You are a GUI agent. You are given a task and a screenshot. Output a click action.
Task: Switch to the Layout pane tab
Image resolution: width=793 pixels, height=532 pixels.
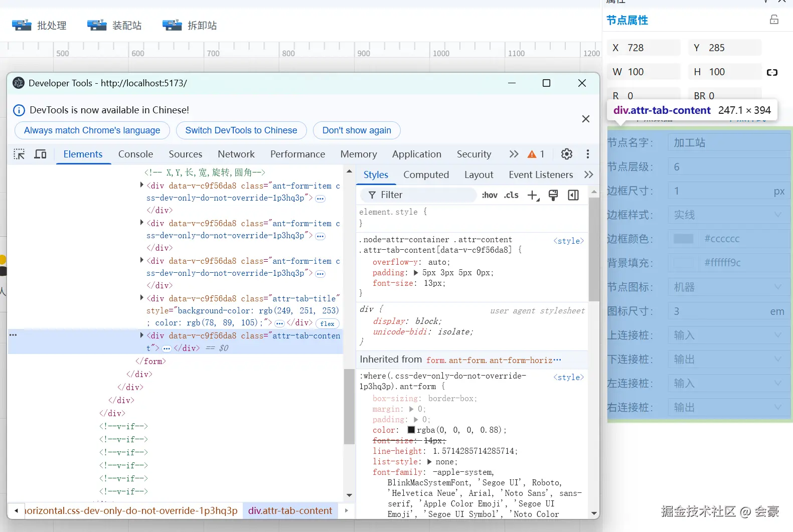click(x=479, y=174)
